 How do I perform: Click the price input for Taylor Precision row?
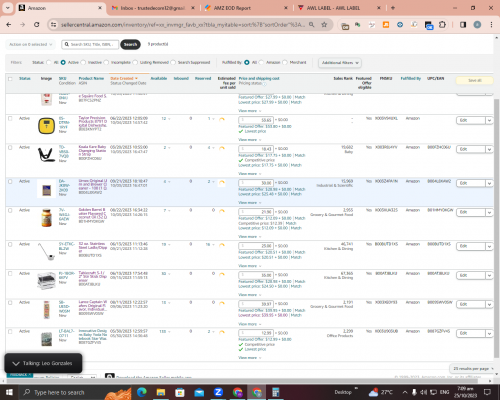click(x=256, y=120)
